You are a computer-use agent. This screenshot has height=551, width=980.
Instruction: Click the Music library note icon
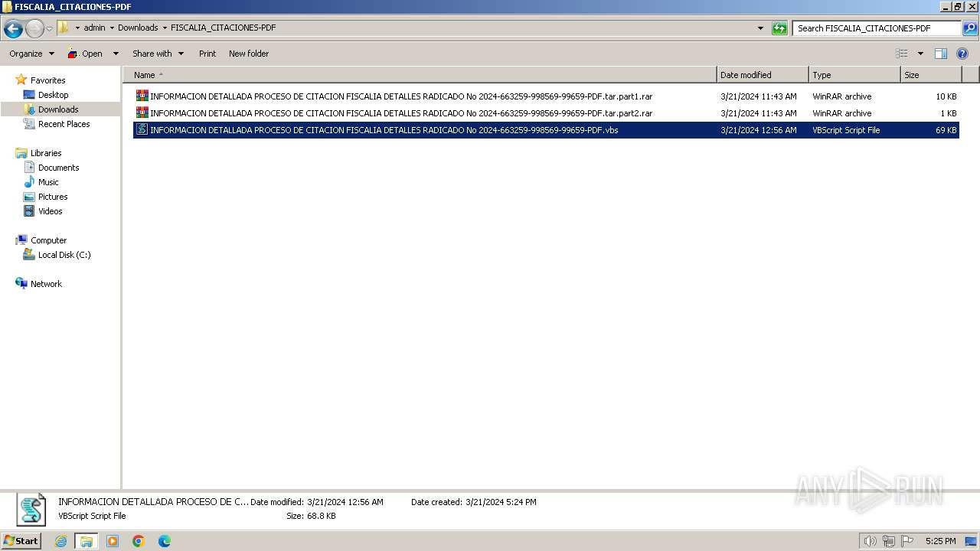pos(29,182)
